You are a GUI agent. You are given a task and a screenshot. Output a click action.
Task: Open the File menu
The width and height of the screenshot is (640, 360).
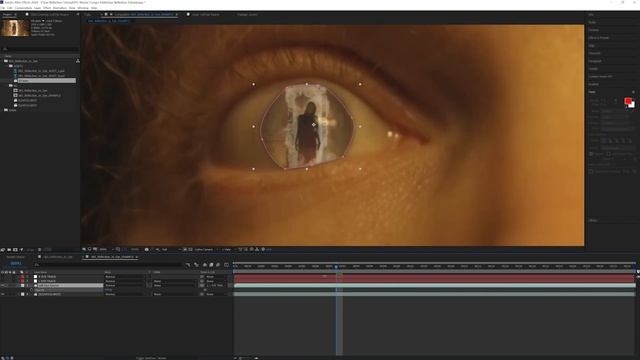pyautogui.click(x=2, y=8)
